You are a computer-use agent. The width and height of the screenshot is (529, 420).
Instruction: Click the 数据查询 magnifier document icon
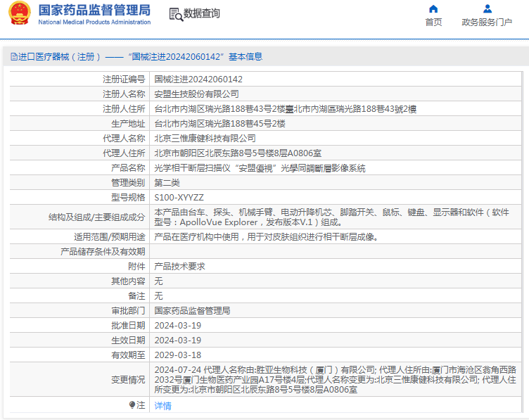(x=175, y=14)
